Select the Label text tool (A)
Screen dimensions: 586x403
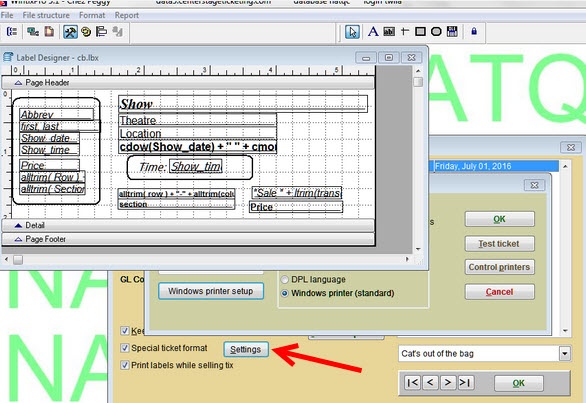coord(373,32)
